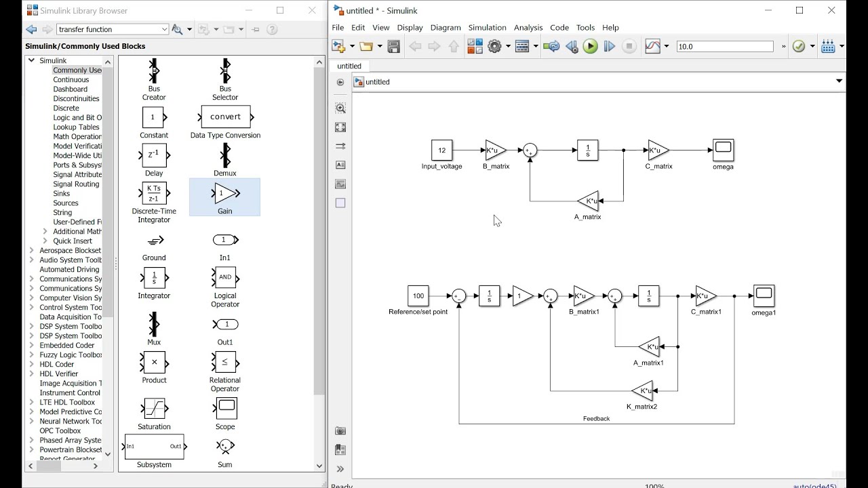The width and height of the screenshot is (868, 488).
Task: Click the Build Model icon
Action: click(828, 46)
